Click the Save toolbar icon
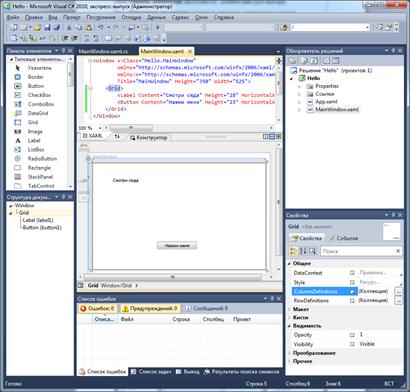Image resolution: width=410 pixels, height=392 pixels. coord(47,28)
